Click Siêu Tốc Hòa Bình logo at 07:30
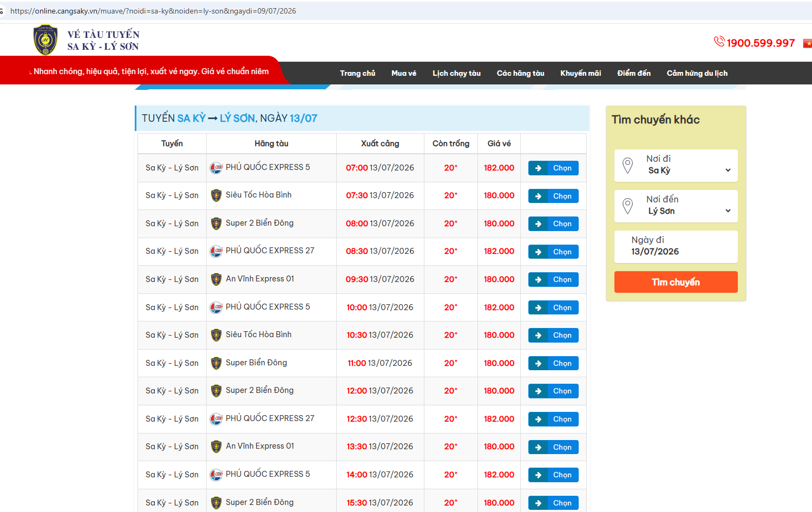Viewport: 812px width, 512px height. (x=216, y=195)
